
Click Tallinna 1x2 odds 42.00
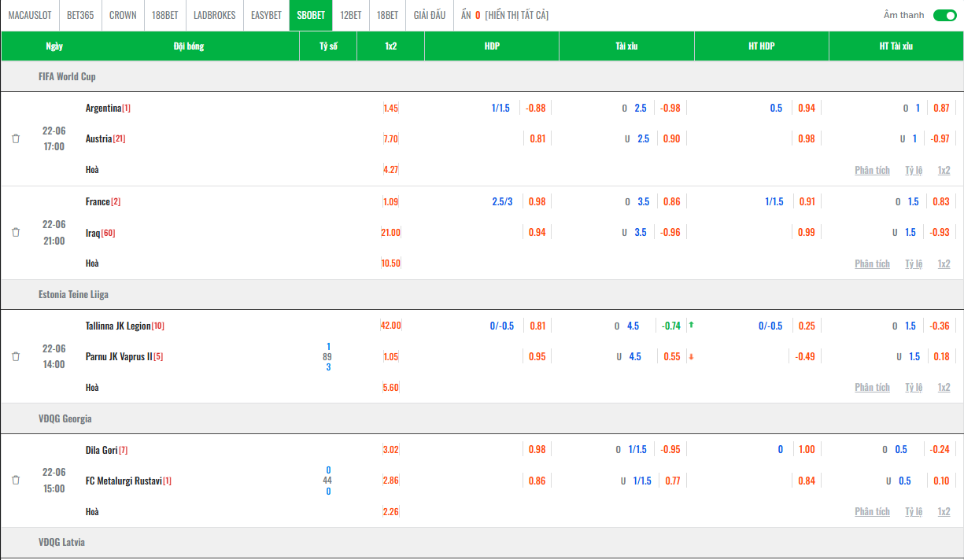tap(390, 326)
